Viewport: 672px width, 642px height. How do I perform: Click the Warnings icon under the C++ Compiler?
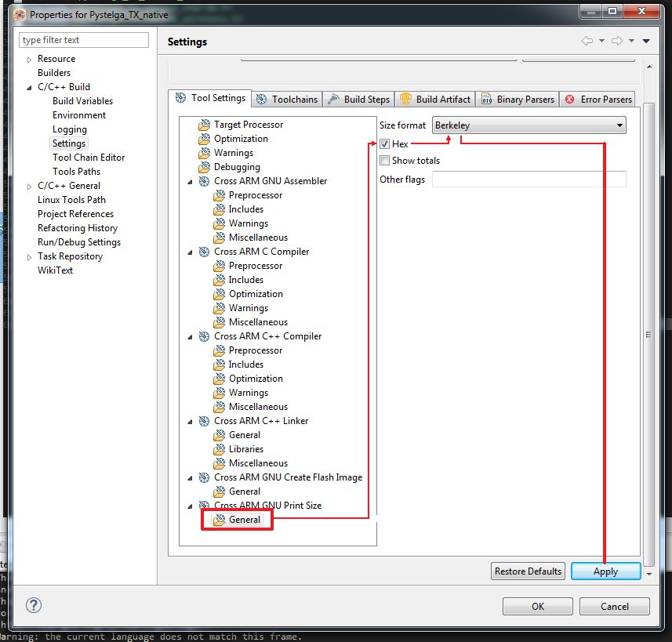click(x=219, y=393)
